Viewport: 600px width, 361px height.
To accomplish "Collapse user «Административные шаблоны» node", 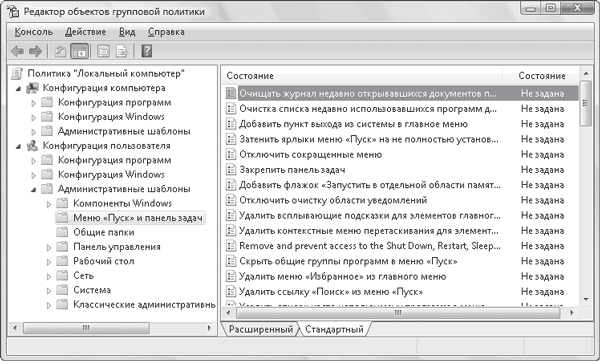I will coord(34,189).
